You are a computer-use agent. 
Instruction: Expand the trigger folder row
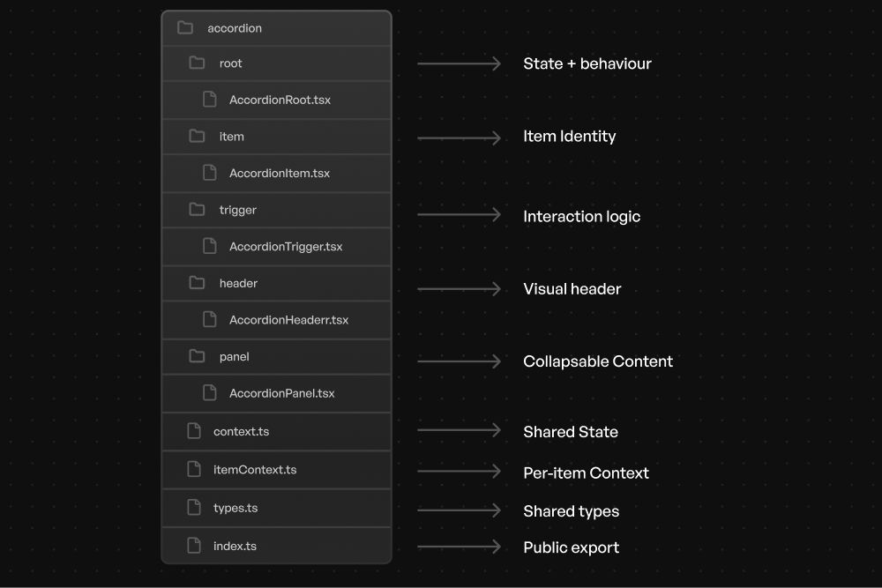pos(238,210)
